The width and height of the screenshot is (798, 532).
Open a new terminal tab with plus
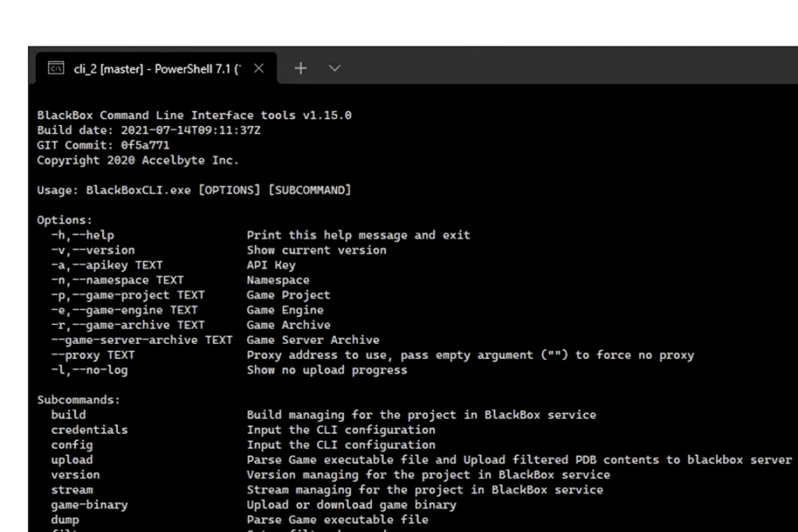[300, 68]
